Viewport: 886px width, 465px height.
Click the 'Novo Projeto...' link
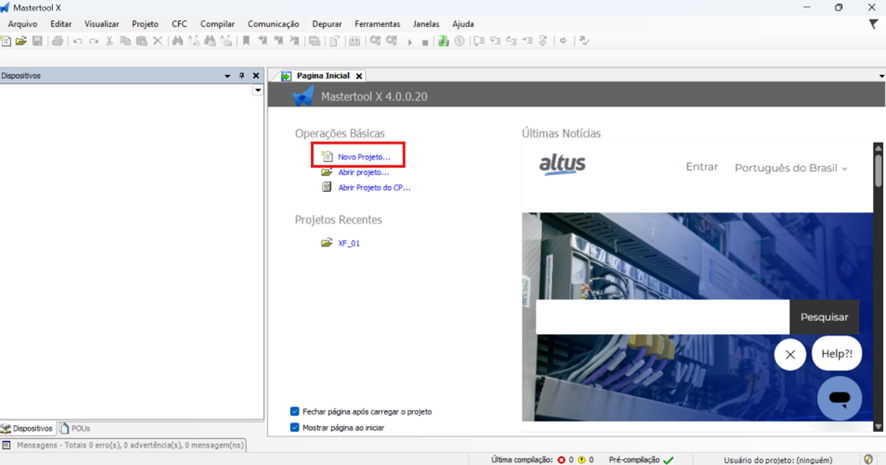[363, 157]
